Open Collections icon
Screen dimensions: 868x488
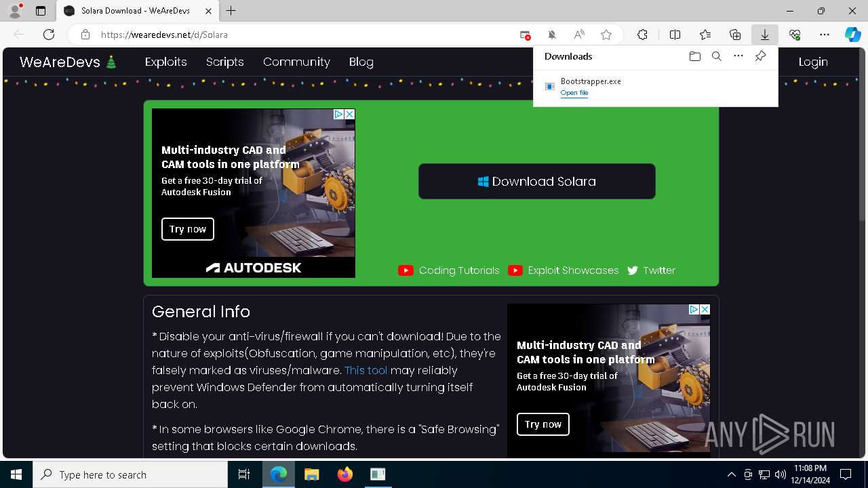pyautogui.click(x=735, y=35)
